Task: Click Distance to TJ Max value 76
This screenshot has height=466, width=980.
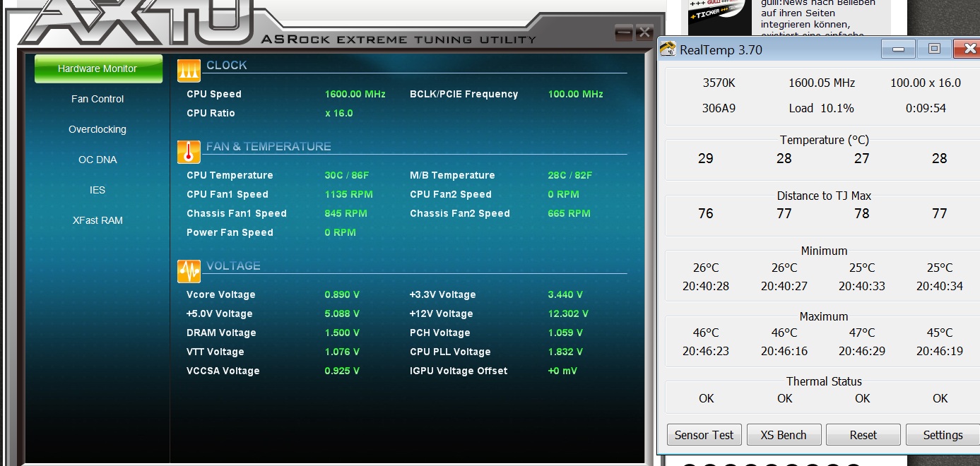Action: pos(706,213)
